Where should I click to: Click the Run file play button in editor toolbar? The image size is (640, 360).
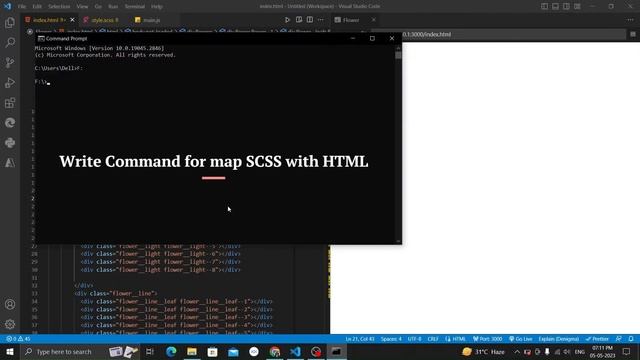point(287,20)
